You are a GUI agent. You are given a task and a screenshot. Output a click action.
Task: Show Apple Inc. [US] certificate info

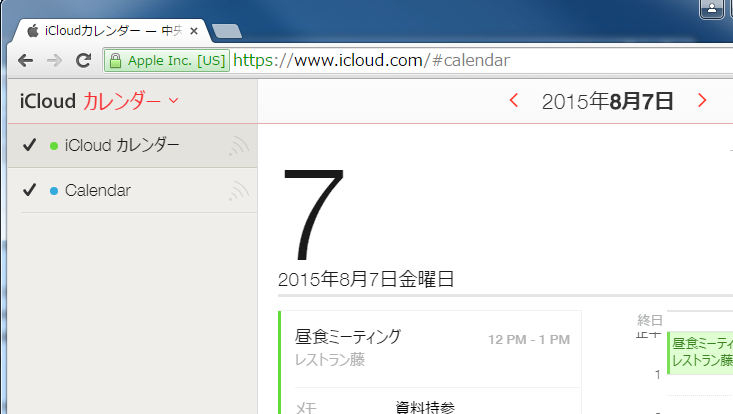click(x=166, y=61)
